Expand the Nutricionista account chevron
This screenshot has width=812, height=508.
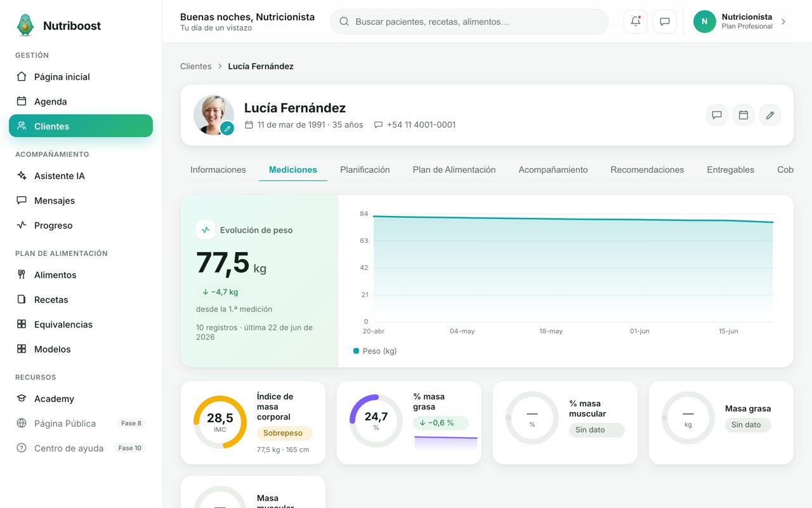coord(783,22)
